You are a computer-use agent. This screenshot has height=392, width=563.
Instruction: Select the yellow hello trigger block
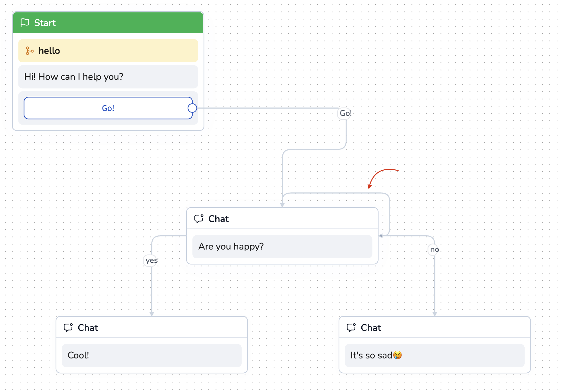point(108,51)
